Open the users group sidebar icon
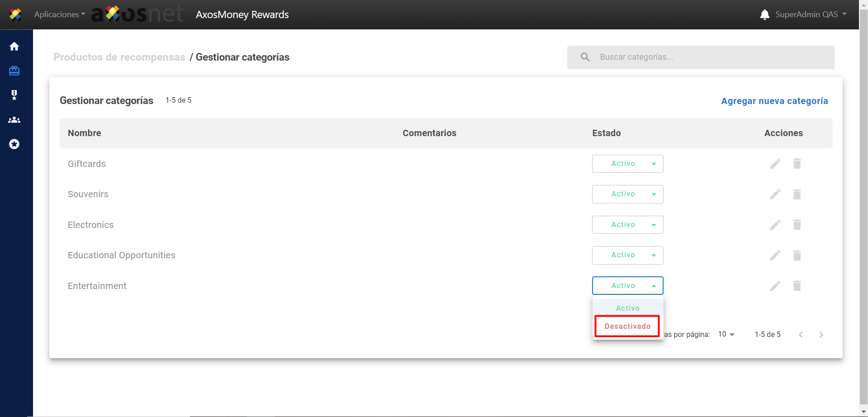The width and height of the screenshot is (868, 417). pos(14,120)
